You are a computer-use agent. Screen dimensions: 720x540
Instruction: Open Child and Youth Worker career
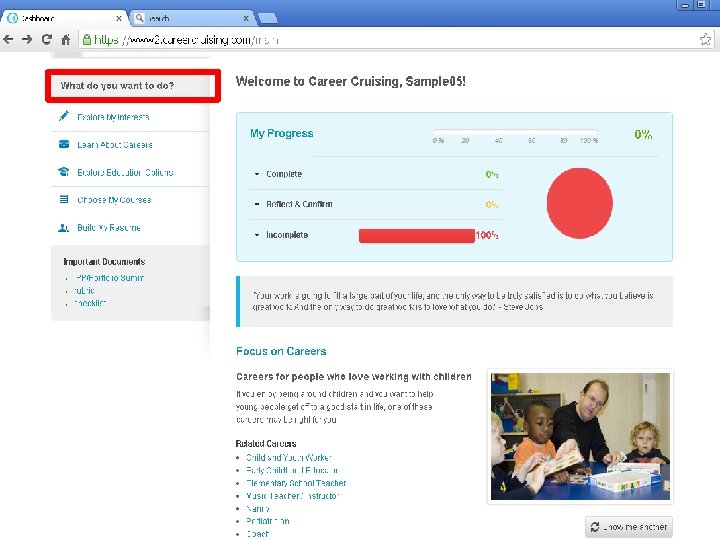point(288,457)
